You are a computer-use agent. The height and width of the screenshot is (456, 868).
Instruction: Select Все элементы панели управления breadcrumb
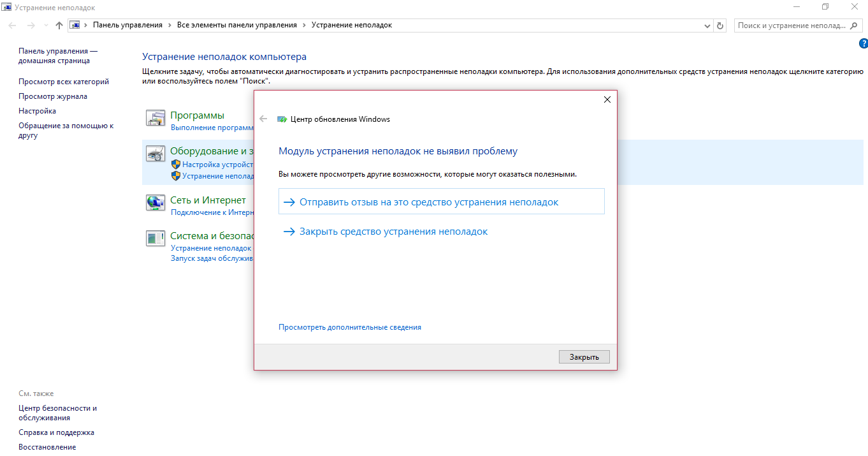[236, 25]
